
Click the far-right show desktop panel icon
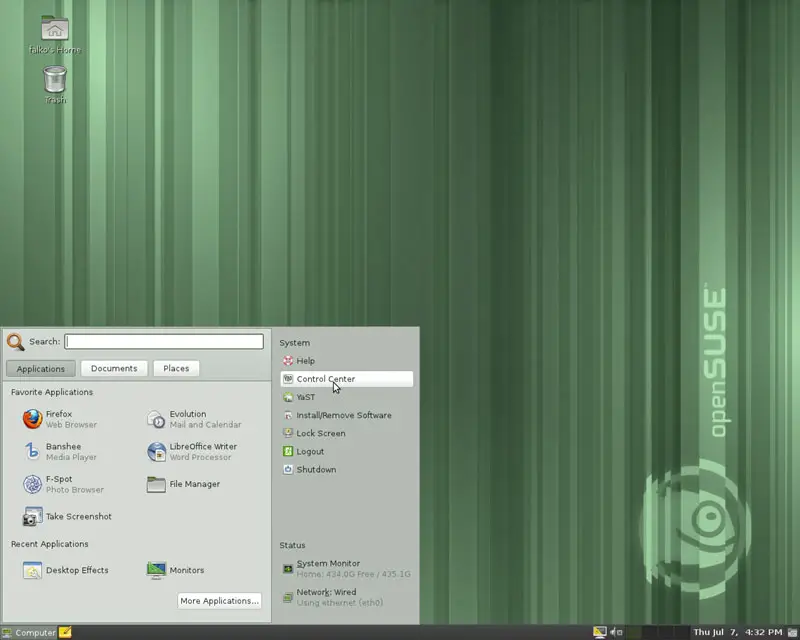click(x=792, y=632)
